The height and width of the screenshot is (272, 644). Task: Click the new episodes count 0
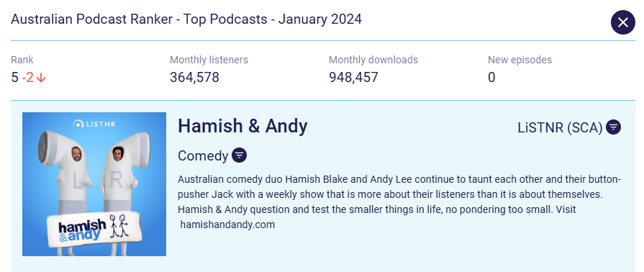pos(491,77)
